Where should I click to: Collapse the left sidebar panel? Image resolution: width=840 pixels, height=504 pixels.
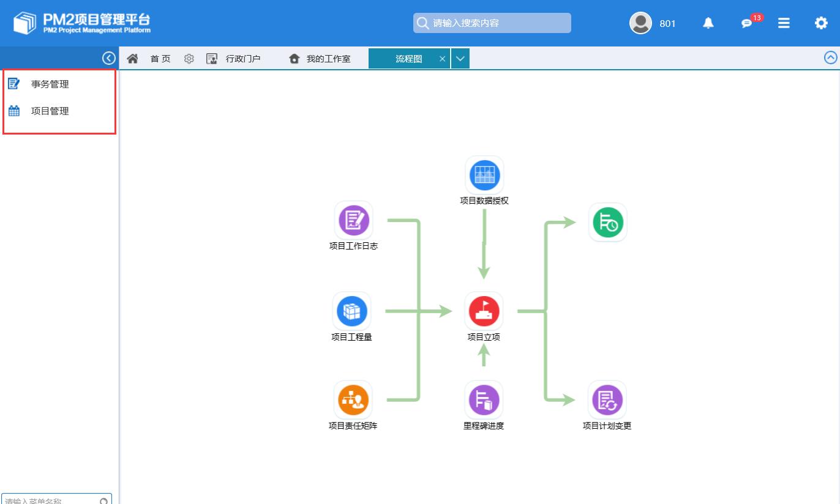tap(109, 58)
